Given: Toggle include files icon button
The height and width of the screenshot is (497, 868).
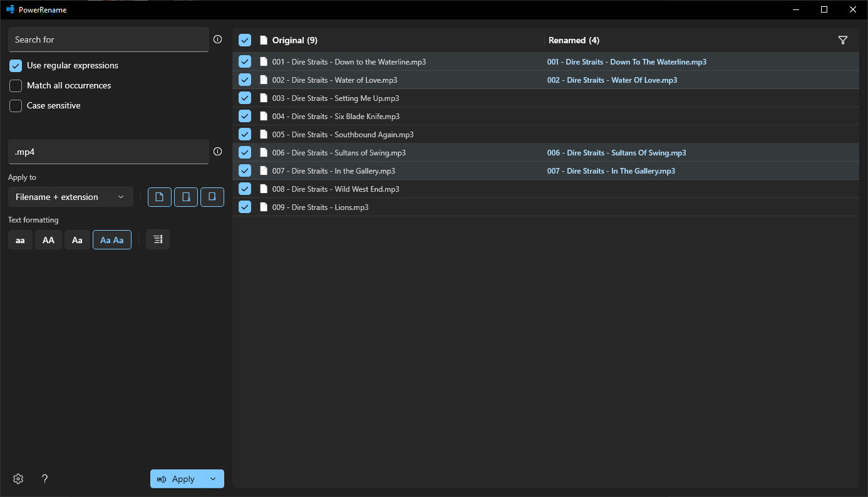Looking at the screenshot, I should [x=159, y=197].
